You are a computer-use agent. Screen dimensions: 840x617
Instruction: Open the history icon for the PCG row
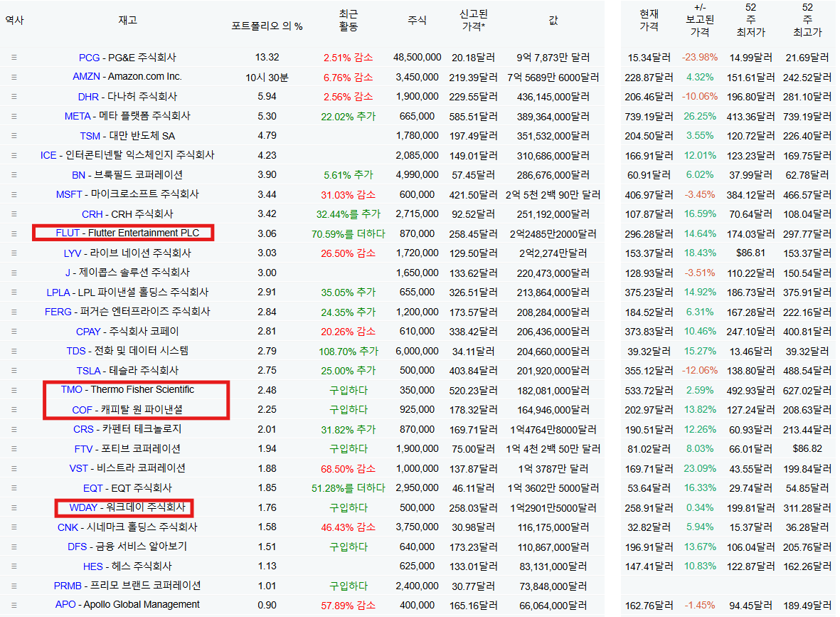click(14, 58)
